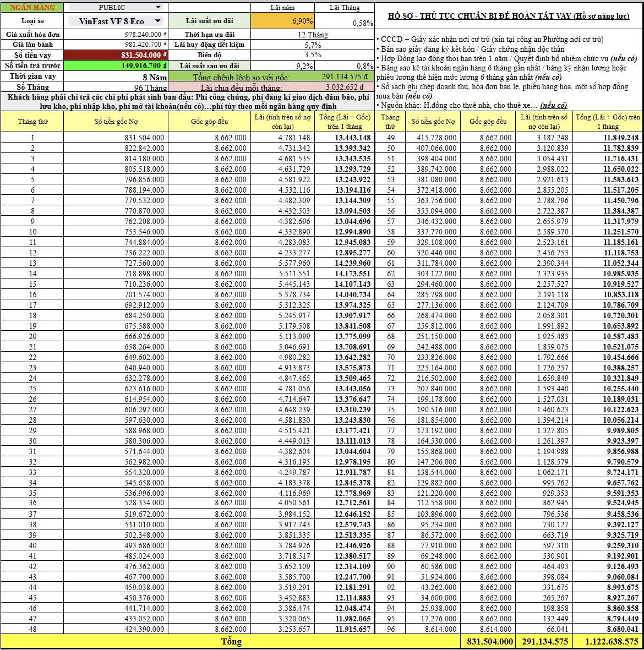The image size is (644, 650).
Task: Click the Thời gian vay label
Action: coord(32,77)
